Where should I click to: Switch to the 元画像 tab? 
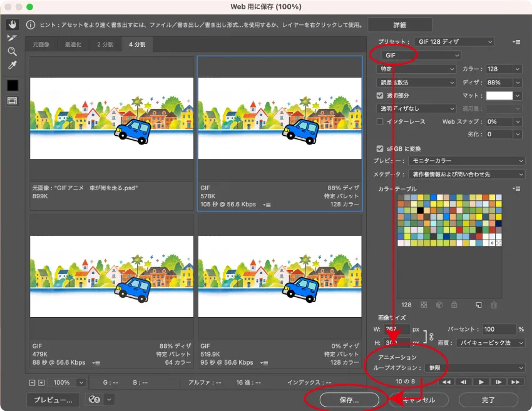pos(41,44)
